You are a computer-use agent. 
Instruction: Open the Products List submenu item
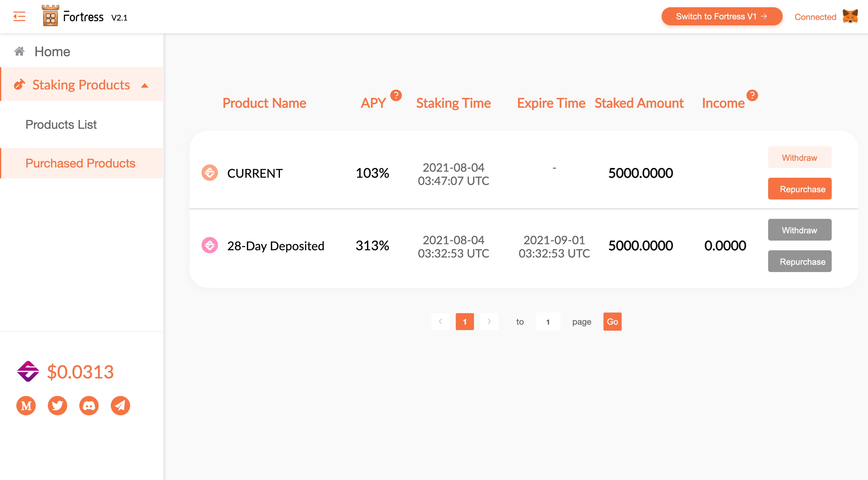point(61,125)
